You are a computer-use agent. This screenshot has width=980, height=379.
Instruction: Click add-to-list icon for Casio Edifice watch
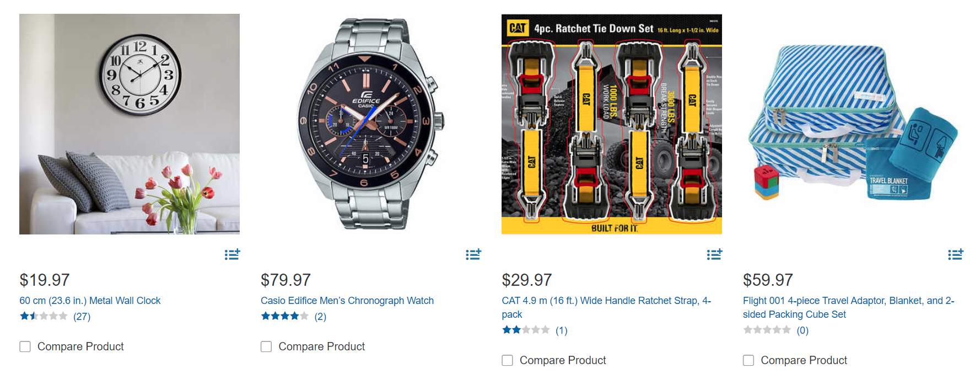click(473, 254)
